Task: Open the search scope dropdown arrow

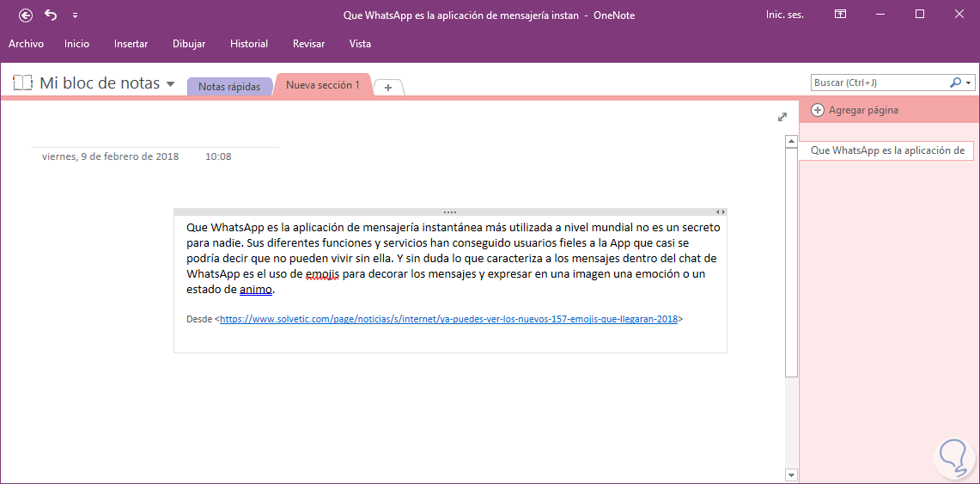Action: 969,83
